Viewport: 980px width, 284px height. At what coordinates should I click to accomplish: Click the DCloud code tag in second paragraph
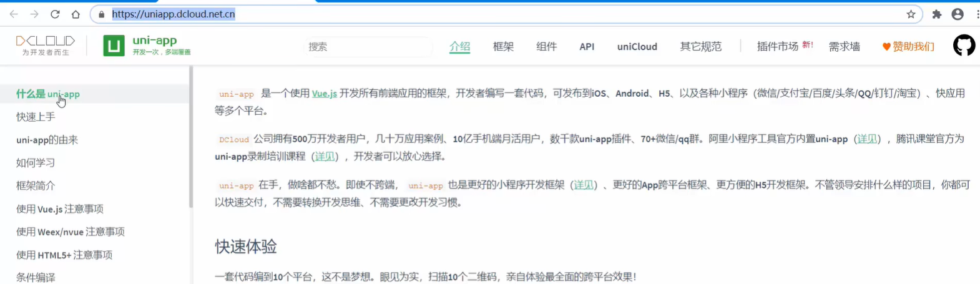234,140
